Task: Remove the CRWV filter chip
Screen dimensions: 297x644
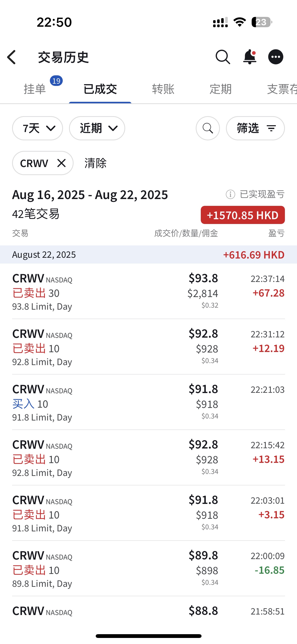Action: click(61, 163)
